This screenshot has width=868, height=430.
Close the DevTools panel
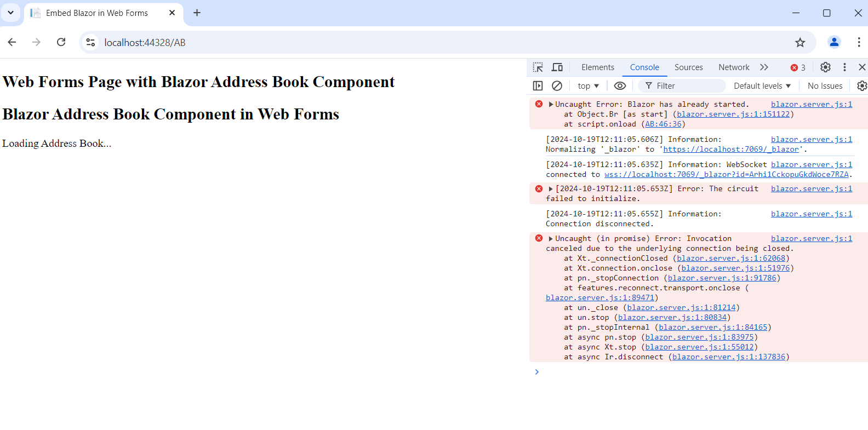tap(862, 67)
